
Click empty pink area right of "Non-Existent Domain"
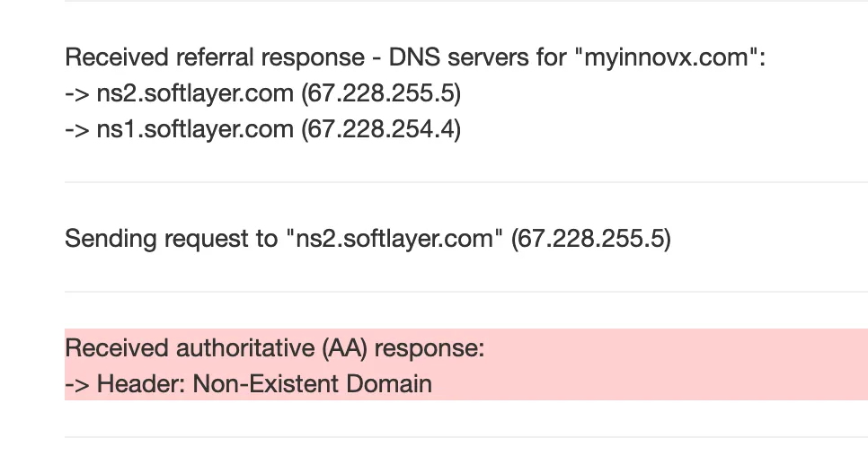[647, 384]
